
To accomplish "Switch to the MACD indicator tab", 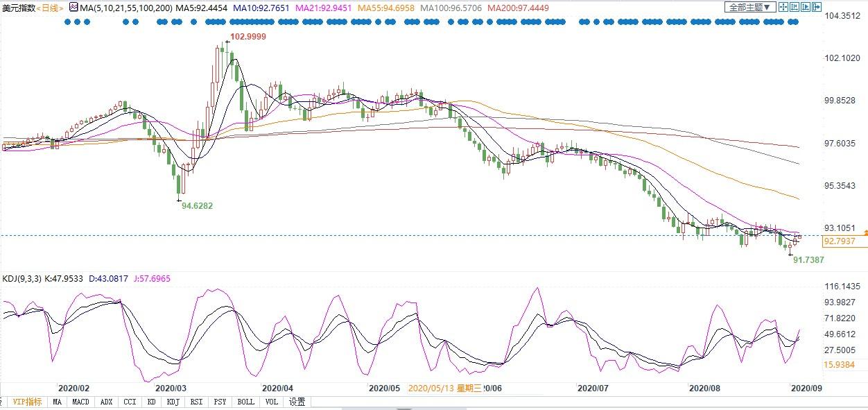I will pyautogui.click(x=81, y=402).
